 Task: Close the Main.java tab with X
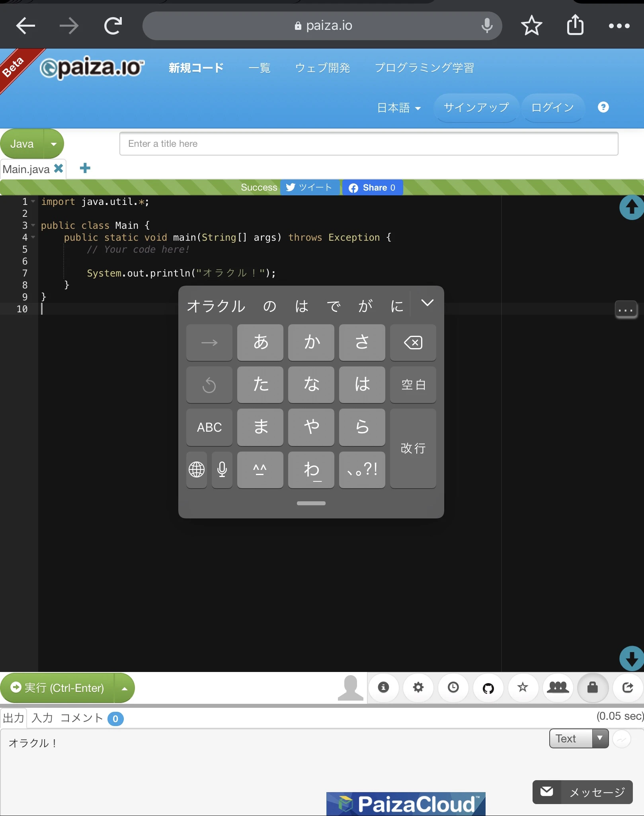click(x=59, y=169)
